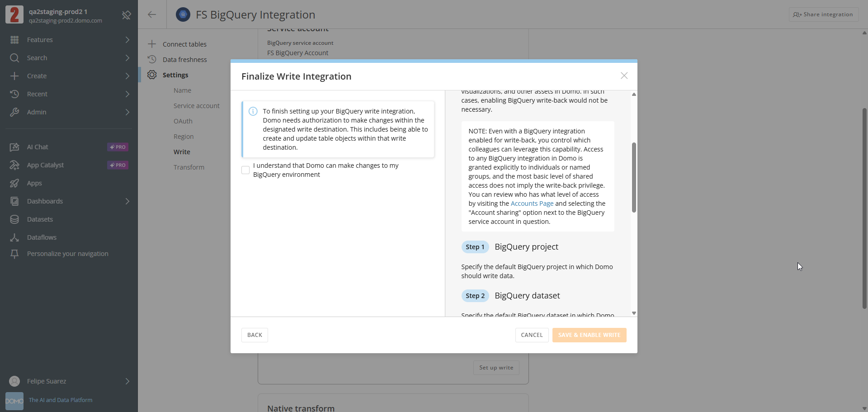Expand the Recent menu chevron
The height and width of the screenshot is (412, 868).
pos(127,94)
